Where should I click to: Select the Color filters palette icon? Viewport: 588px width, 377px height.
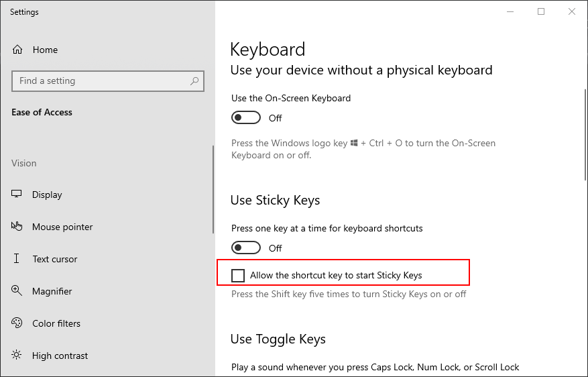(17, 323)
